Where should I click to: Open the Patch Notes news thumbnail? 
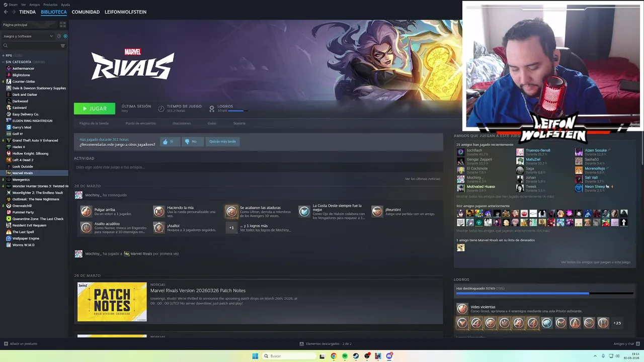tap(112, 302)
